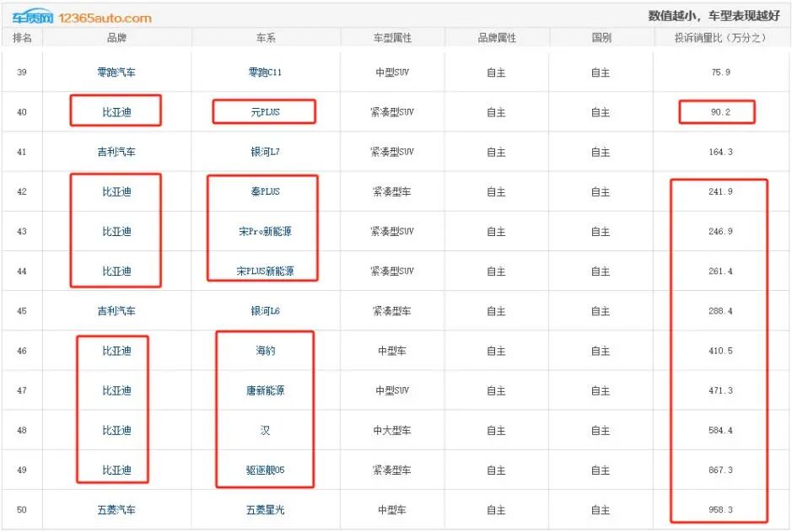Click the 车质网 12365auto.com logo
The image size is (792, 532).
click(82, 18)
